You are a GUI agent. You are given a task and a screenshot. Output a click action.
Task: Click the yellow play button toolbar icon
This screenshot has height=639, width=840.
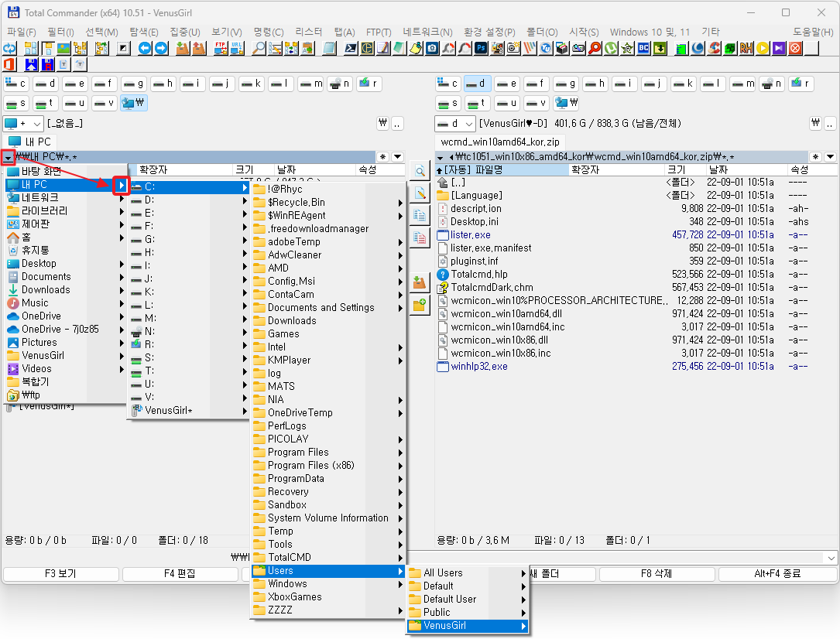(763, 48)
